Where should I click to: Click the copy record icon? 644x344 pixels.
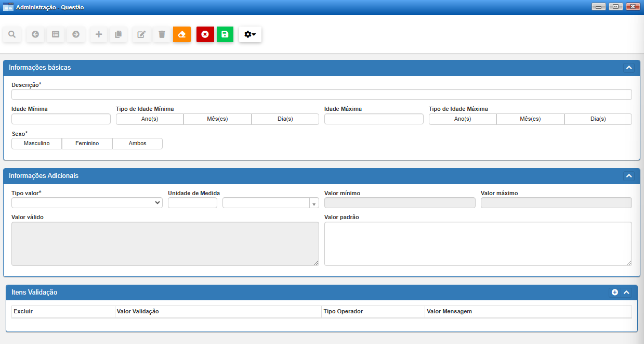pos(119,34)
